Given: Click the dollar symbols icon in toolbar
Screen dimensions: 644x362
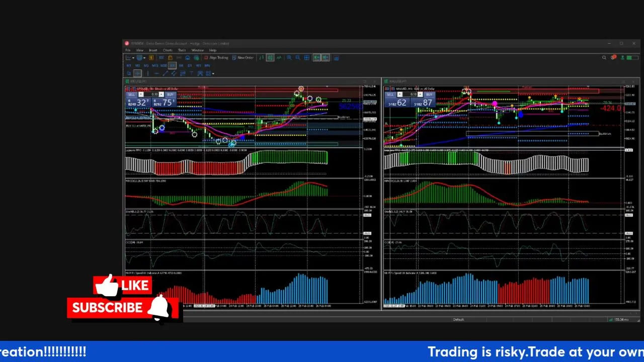Looking at the screenshot, I should pos(151,58).
